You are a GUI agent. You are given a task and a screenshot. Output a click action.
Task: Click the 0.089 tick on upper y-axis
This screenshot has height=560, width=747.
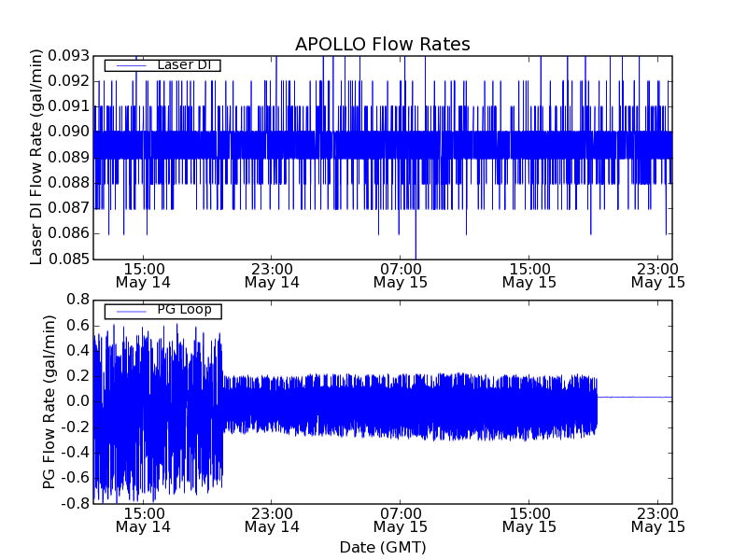(69, 157)
